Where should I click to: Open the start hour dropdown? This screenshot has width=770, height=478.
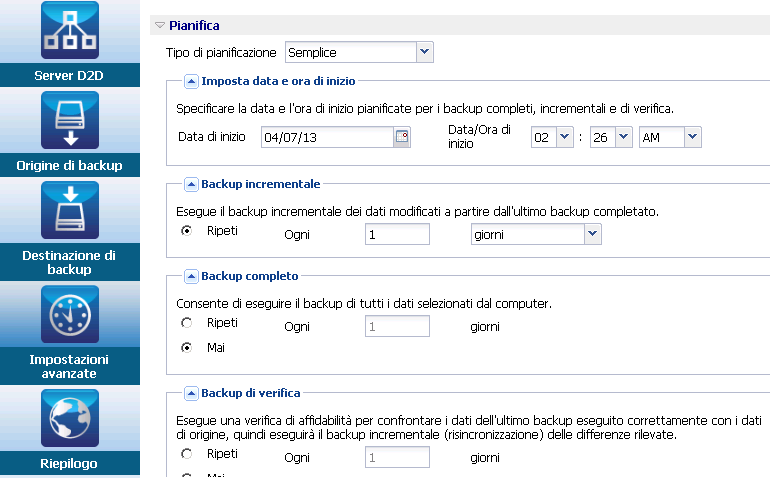tap(564, 137)
